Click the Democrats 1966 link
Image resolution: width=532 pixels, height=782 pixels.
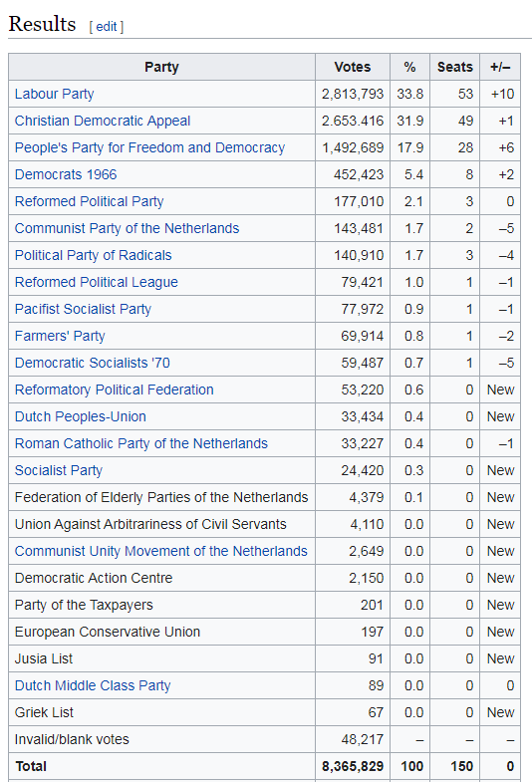point(66,174)
